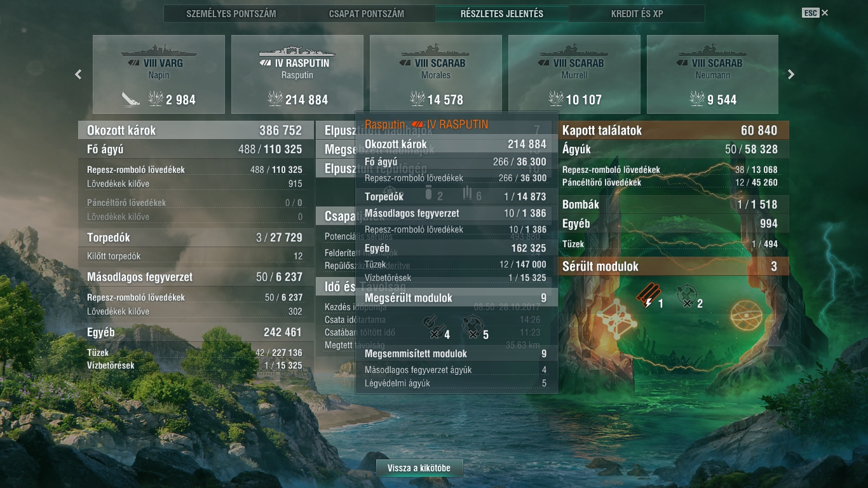This screenshot has width=868, height=488.
Task: Open the Kredit és XP tab
Action: [637, 13]
